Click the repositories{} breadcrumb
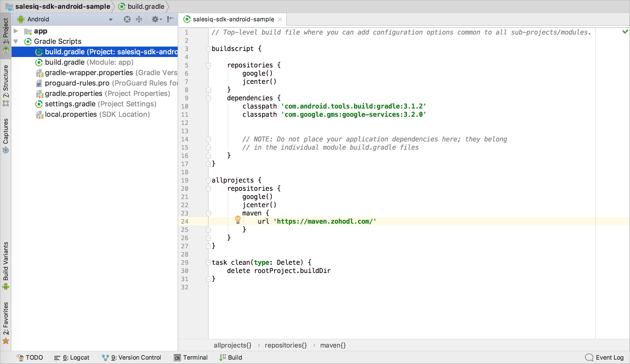 (285, 345)
